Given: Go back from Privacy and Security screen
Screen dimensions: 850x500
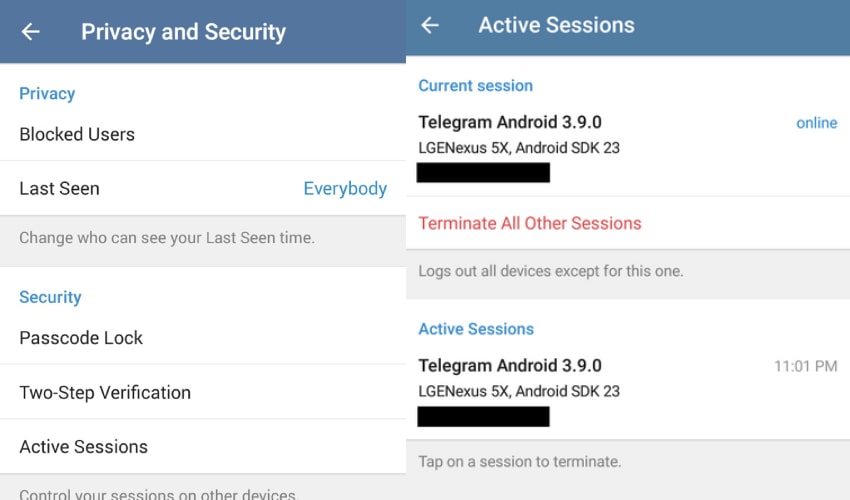Looking at the screenshot, I should [30, 31].
